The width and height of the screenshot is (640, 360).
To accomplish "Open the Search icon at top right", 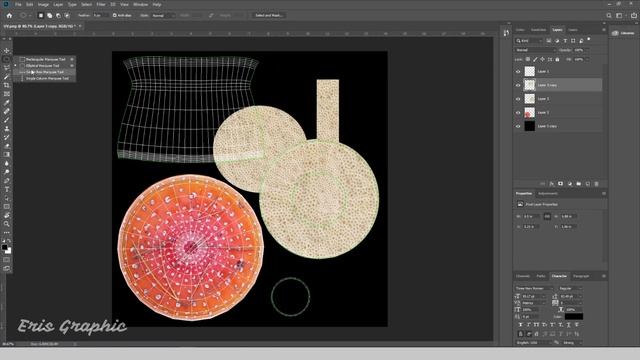I will [x=609, y=16].
